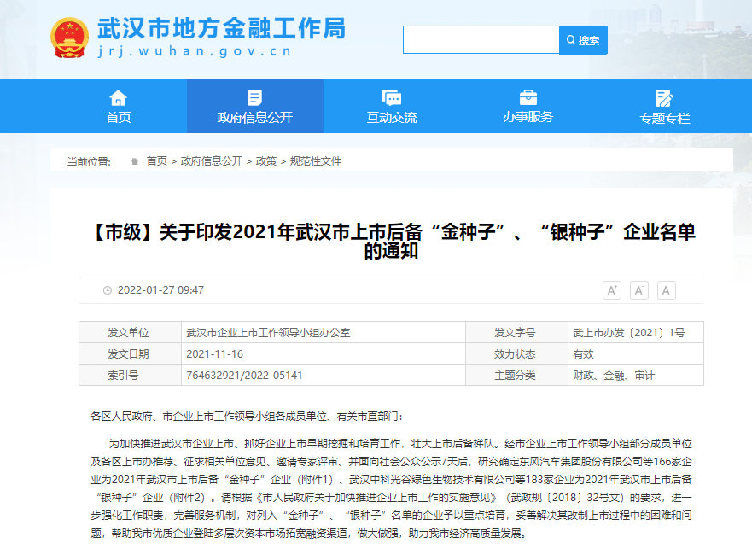Click the search text input field
This screenshot has height=560, width=752.
(x=481, y=40)
